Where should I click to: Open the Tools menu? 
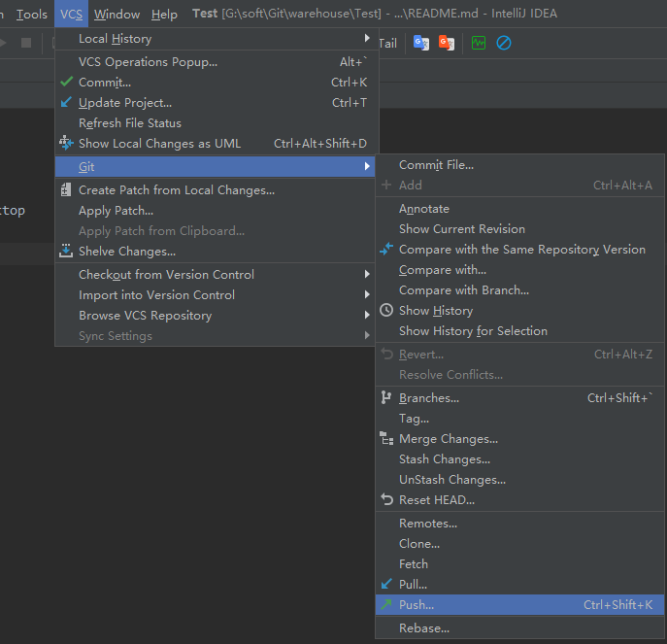31,14
